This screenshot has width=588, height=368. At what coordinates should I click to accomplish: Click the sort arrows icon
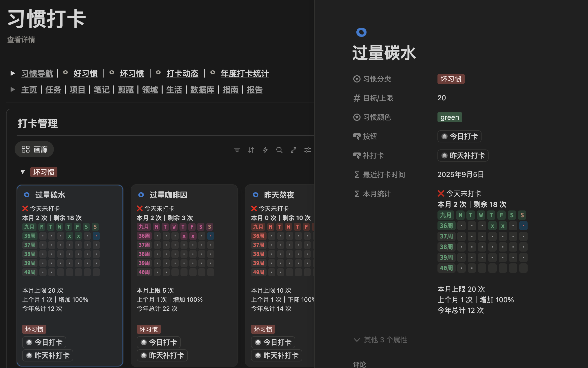[x=251, y=150]
